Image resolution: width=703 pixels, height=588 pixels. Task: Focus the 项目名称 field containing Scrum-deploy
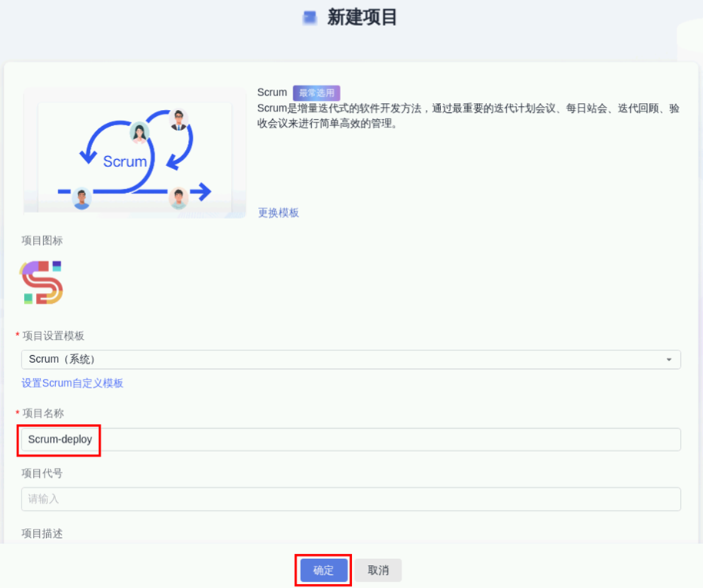coord(350,440)
